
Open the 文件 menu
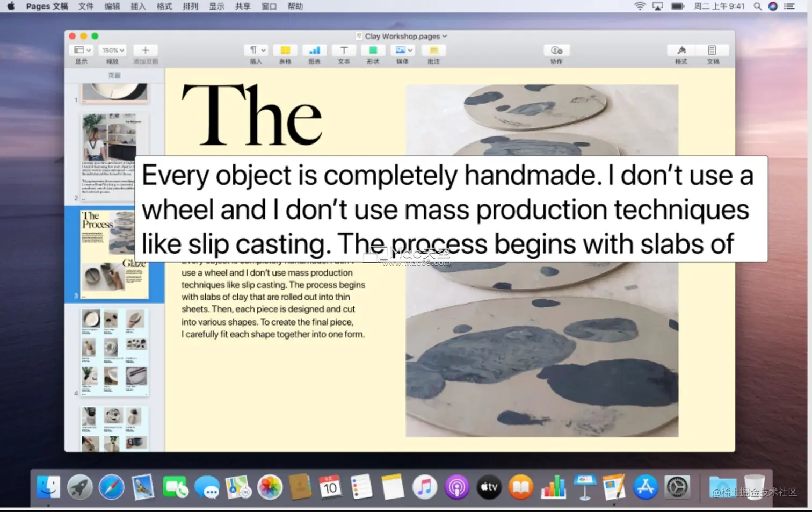(x=86, y=6)
